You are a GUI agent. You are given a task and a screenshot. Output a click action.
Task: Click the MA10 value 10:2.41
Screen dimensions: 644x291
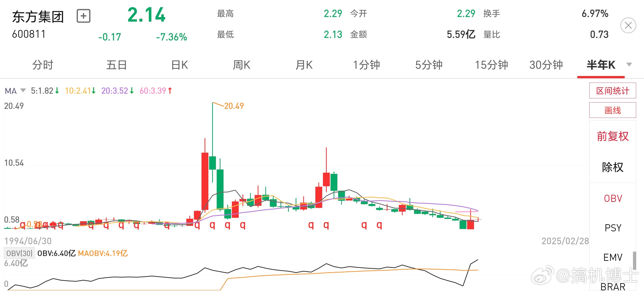click(78, 90)
